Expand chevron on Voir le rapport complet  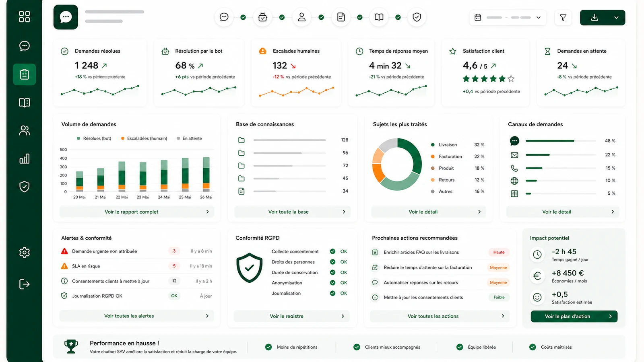click(x=208, y=212)
